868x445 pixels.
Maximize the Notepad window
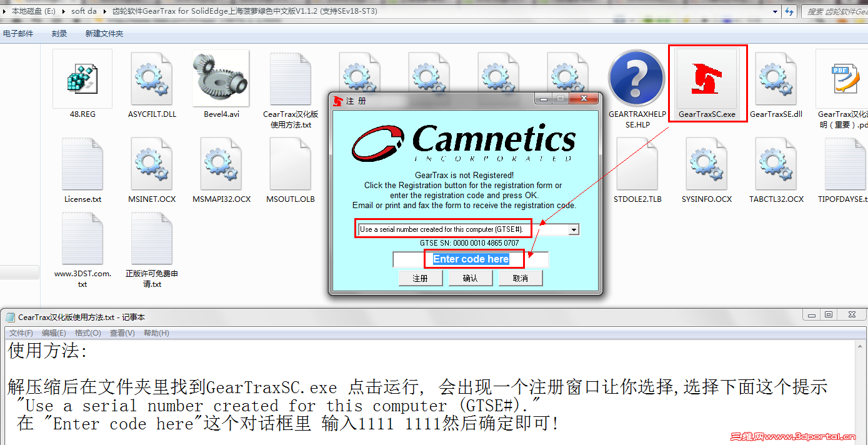(829, 315)
